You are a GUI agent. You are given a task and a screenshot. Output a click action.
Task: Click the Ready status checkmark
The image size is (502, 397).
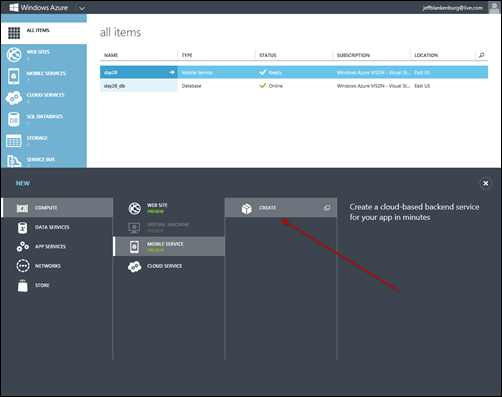tap(263, 72)
